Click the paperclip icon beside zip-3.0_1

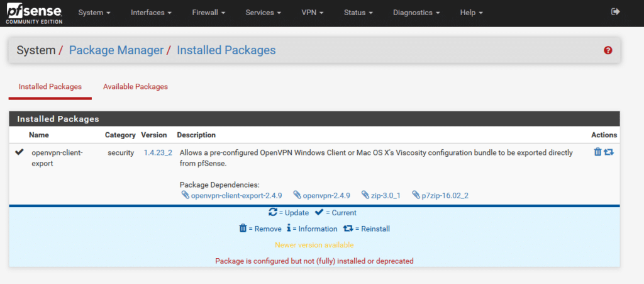pyautogui.click(x=367, y=195)
